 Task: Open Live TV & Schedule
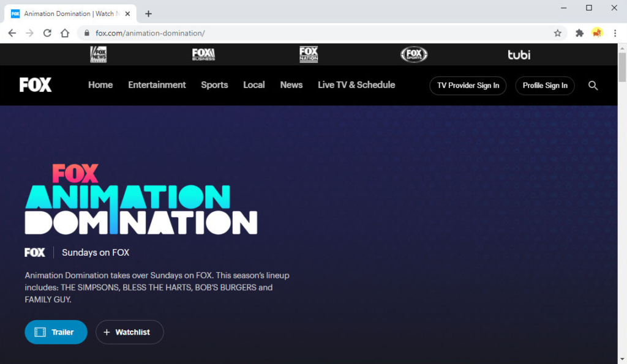(356, 85)
